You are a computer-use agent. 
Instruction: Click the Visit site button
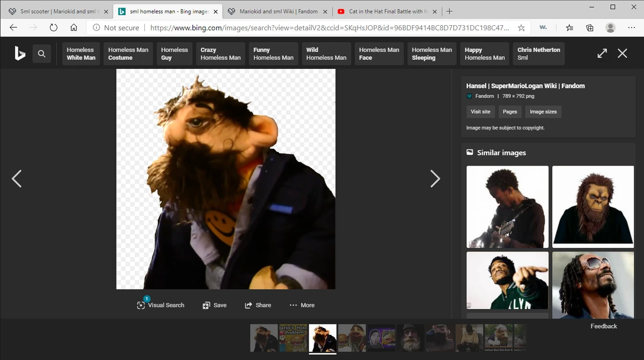(480, 112)
